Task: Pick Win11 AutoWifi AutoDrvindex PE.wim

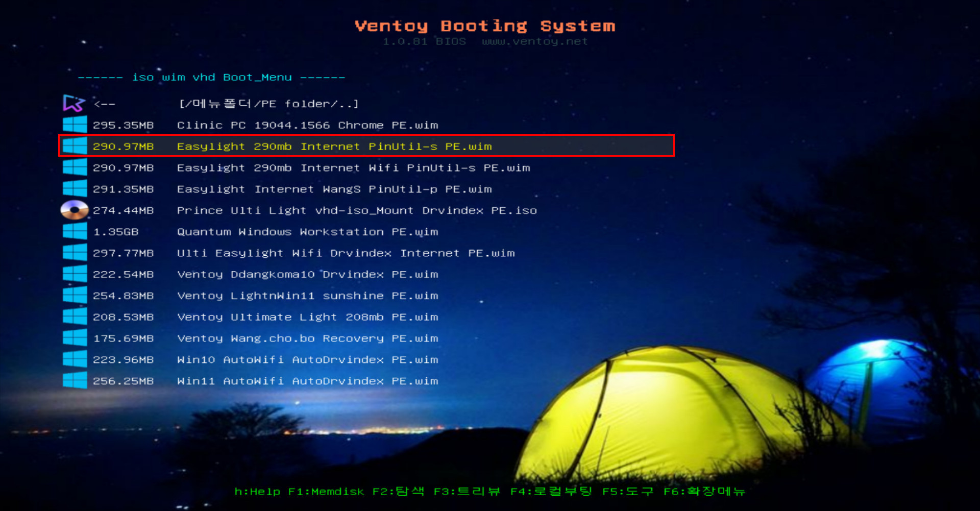Action: coord(307,381)
